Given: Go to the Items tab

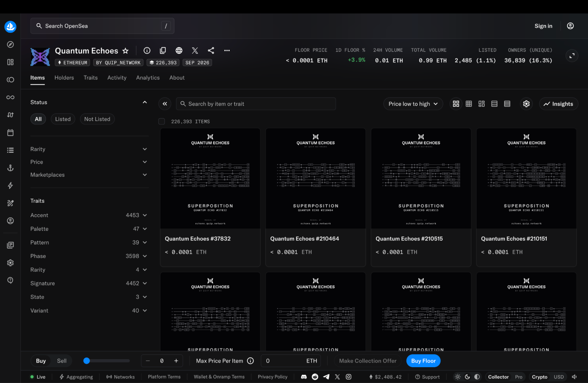Looking at the screenshot, I should point(37,78).
